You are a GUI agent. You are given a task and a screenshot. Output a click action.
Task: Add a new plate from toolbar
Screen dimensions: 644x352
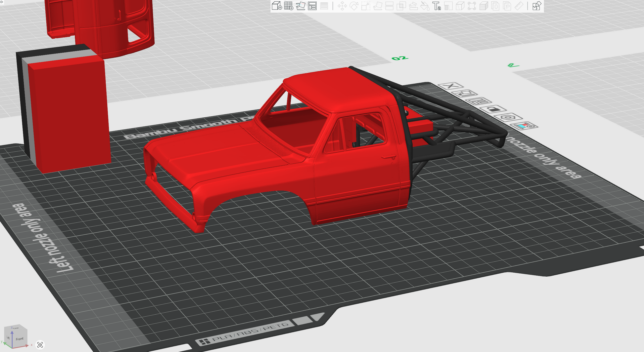click(289, 6)
